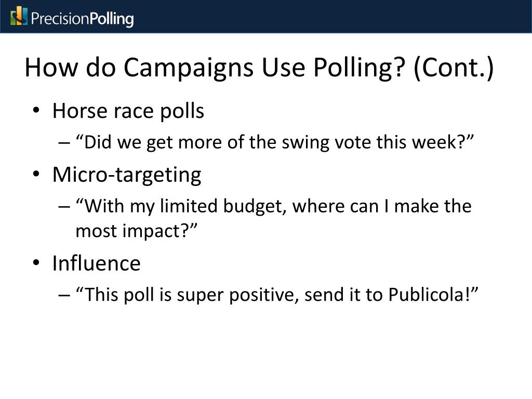Click the most impact text line
Screen dimensions: 532x399
pos(136,231)
